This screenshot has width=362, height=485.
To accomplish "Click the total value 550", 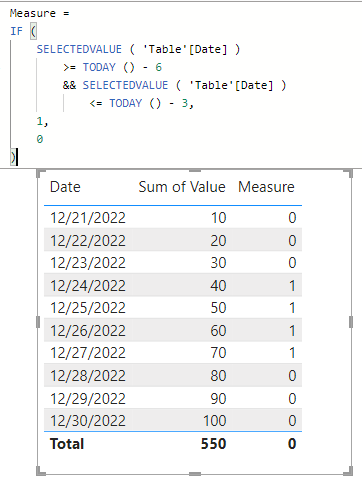I will coord(213,444).
